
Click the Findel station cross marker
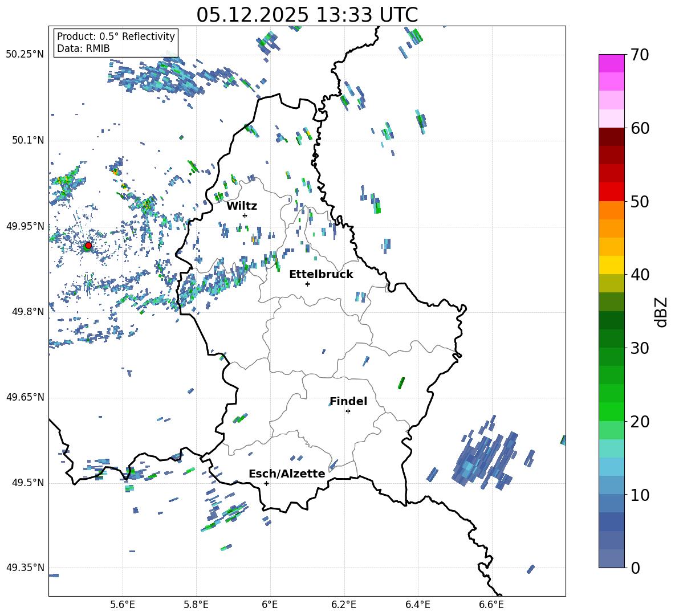[348, 411]
